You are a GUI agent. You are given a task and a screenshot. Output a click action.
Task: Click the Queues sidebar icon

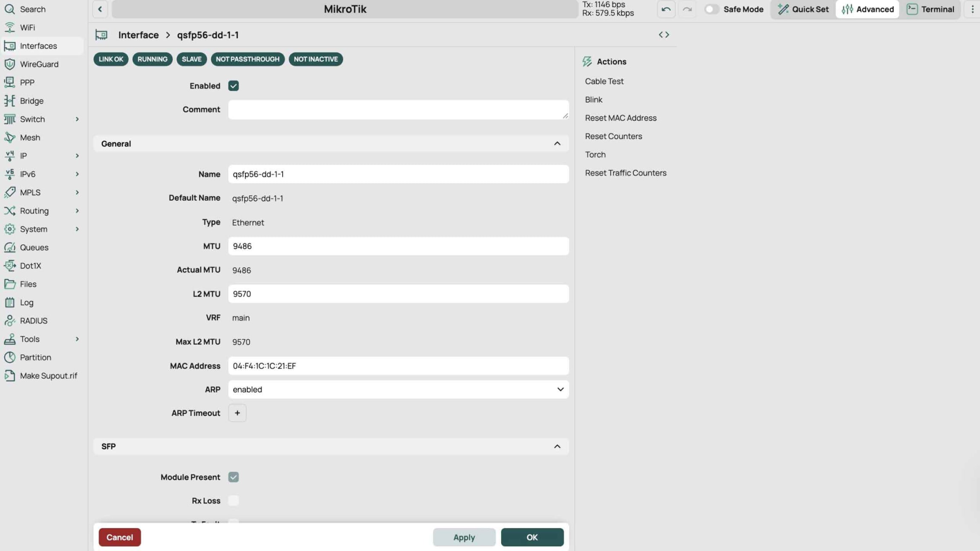[x=10, y=247]
